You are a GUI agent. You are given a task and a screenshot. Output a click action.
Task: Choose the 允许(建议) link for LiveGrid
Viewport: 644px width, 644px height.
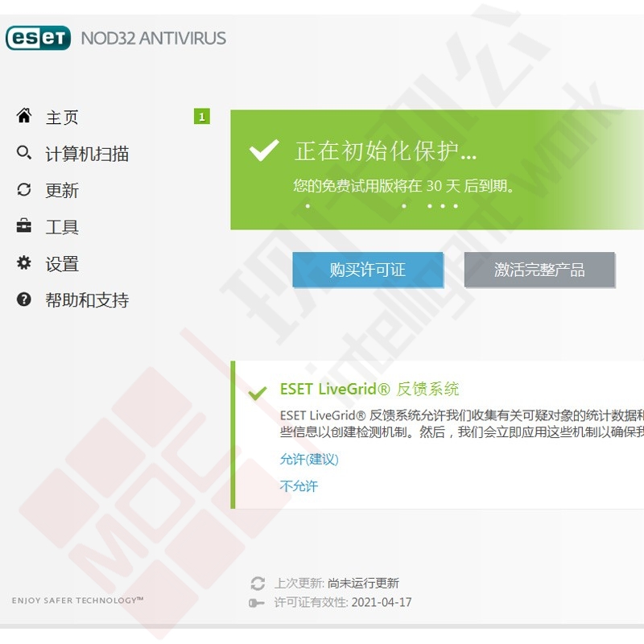click(x=309, y=459)
